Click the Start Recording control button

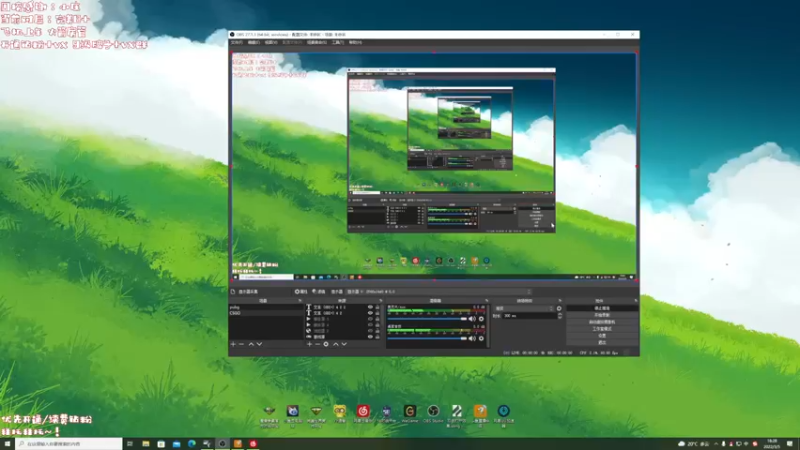tap(602, 315)
